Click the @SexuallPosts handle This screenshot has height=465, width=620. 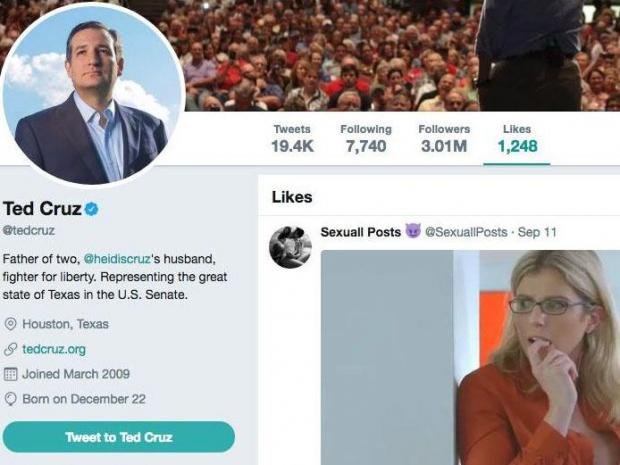click(466, 232)
